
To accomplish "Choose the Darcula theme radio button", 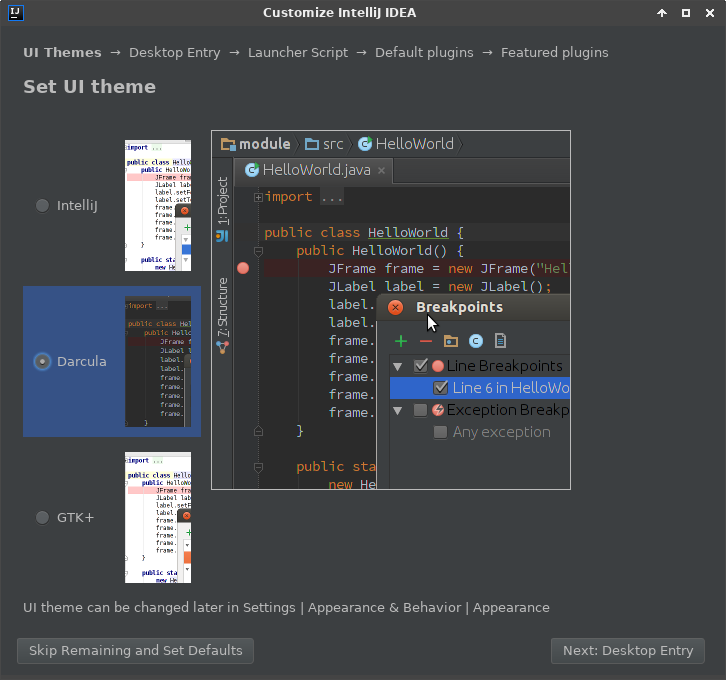I will tap(42, 361).
